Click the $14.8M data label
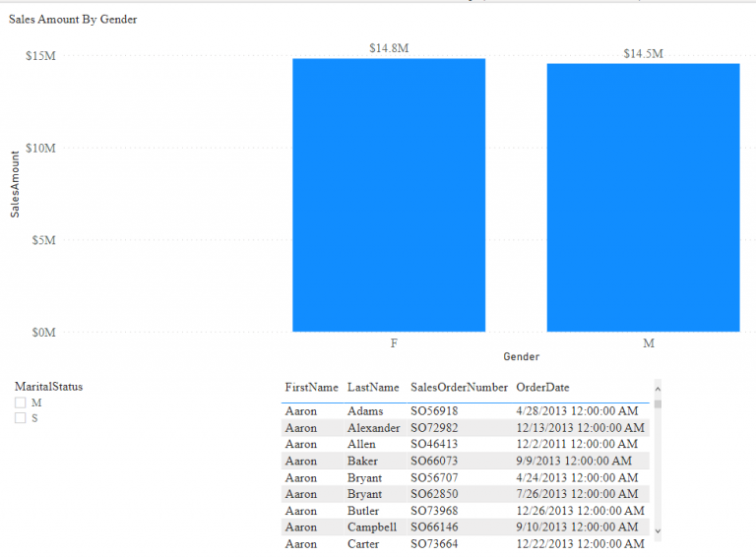 tap(389, 48)
